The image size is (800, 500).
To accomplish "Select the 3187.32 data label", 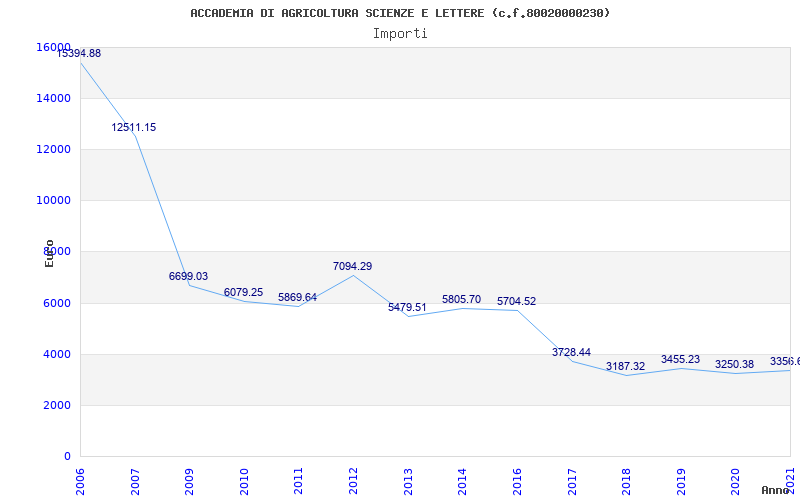I will click(x=626, y=366).
